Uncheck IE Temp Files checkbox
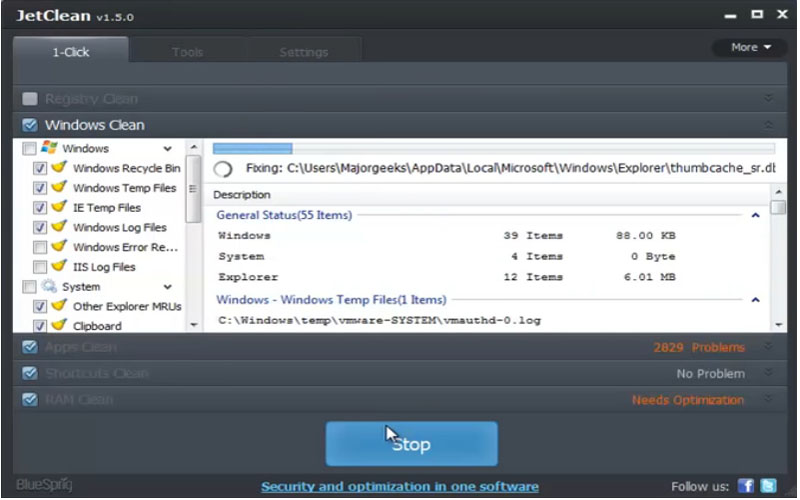 tap(40, 208)
